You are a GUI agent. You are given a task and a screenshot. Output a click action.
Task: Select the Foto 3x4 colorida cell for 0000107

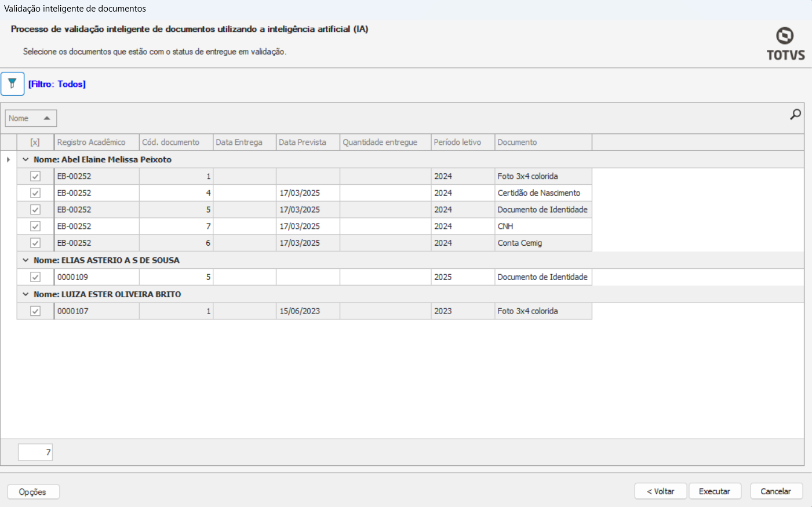click(x=544, y=311)
